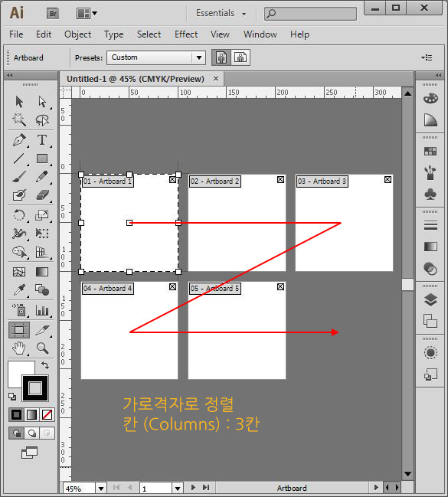Set artboard orientation to Landscape
This screenshot has height=497, width=448.
(x=240, y=57)
